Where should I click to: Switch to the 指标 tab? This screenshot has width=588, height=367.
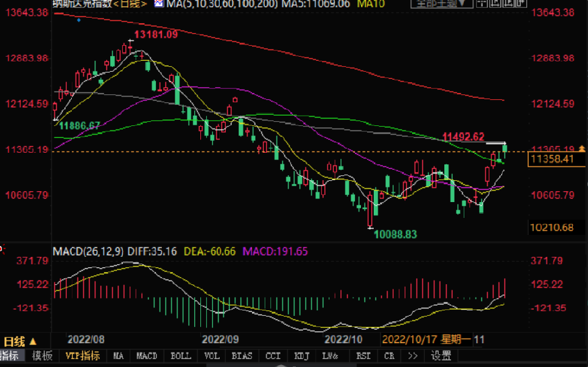[x=10, y=355]
